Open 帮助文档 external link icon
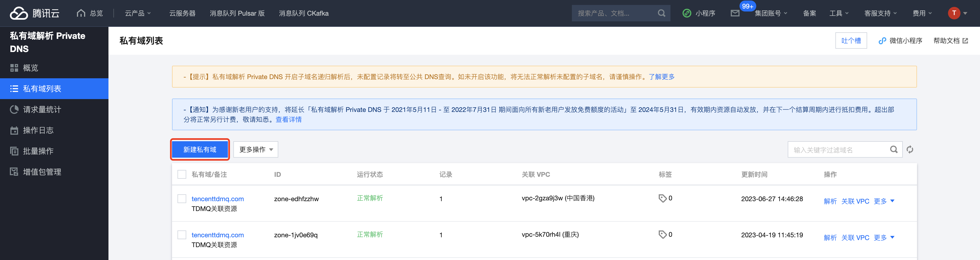Image resolution: width=980 pixels, height=260 pixels. point(965,41)
